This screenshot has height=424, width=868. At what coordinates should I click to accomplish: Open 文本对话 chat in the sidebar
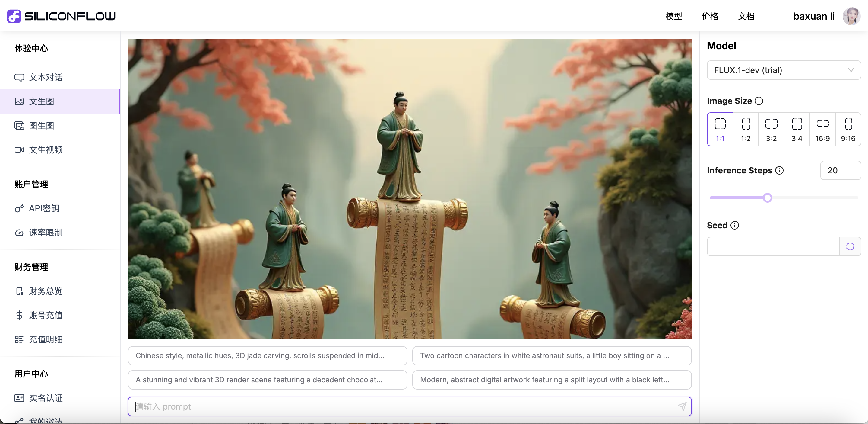tap(46, 78)
